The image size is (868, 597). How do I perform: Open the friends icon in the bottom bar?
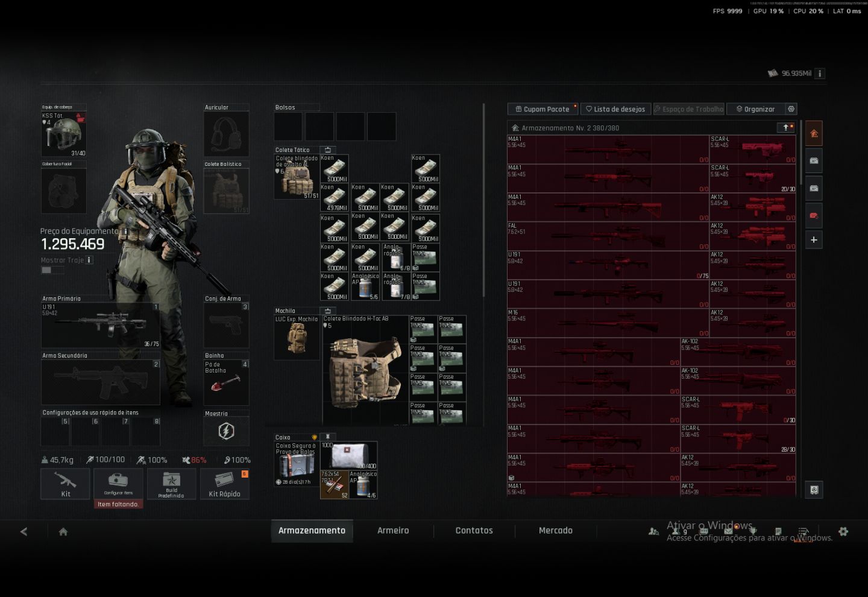[x=653, y=531]
